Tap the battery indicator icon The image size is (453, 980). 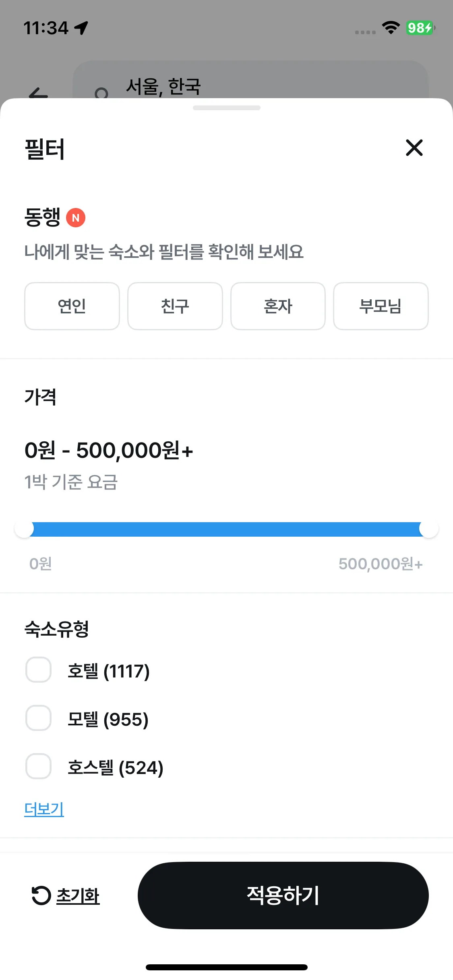[420, 28]
